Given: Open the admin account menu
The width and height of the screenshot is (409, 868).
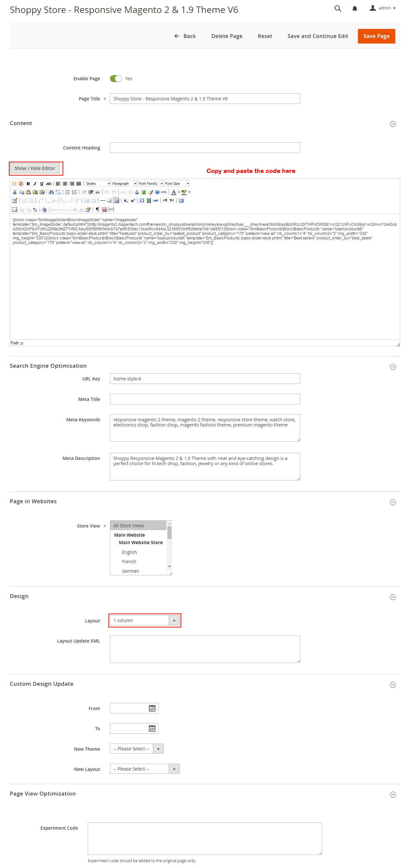Looking at the screenshot, I should (383, 8).
